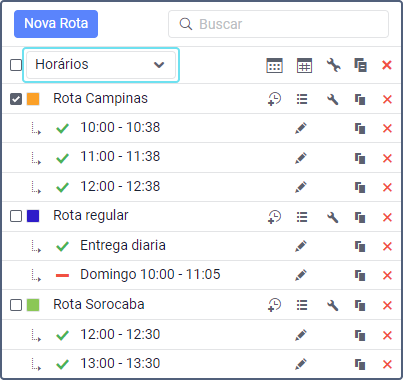The width and height of the screenshot is (403, 380).
Task: Click the Nova Rota button
Action: 56,24
